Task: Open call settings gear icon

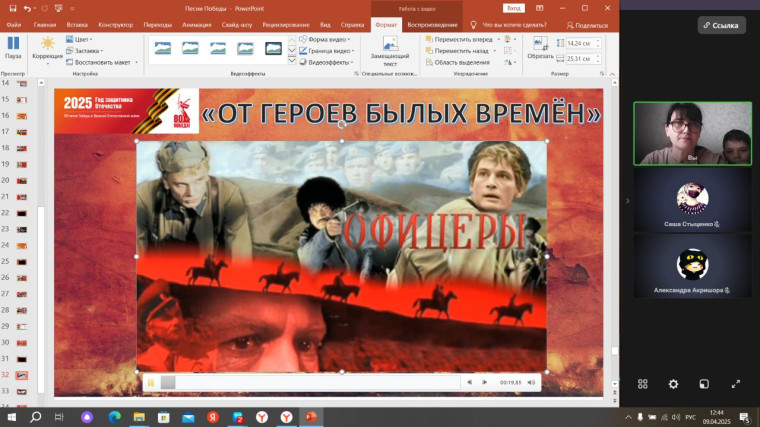Action: (x=673, y=384)
